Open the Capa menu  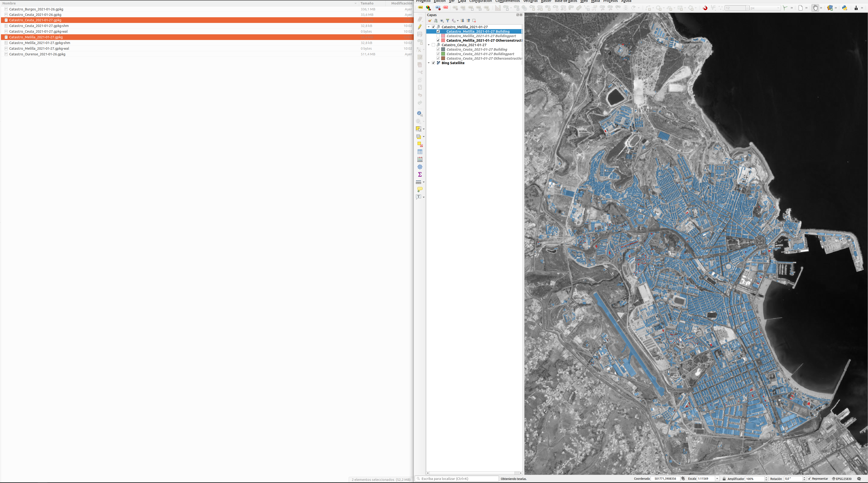(462, 1)
